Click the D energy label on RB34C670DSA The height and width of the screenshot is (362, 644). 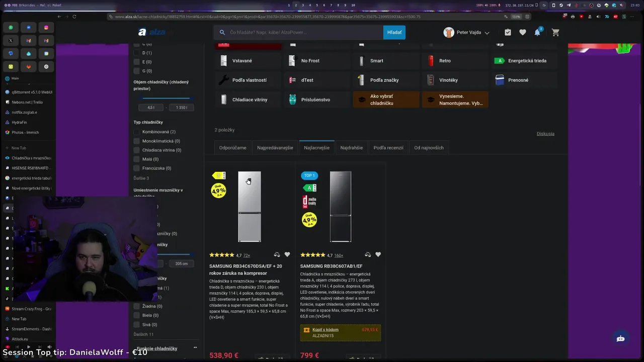click(x=219, y=175)
